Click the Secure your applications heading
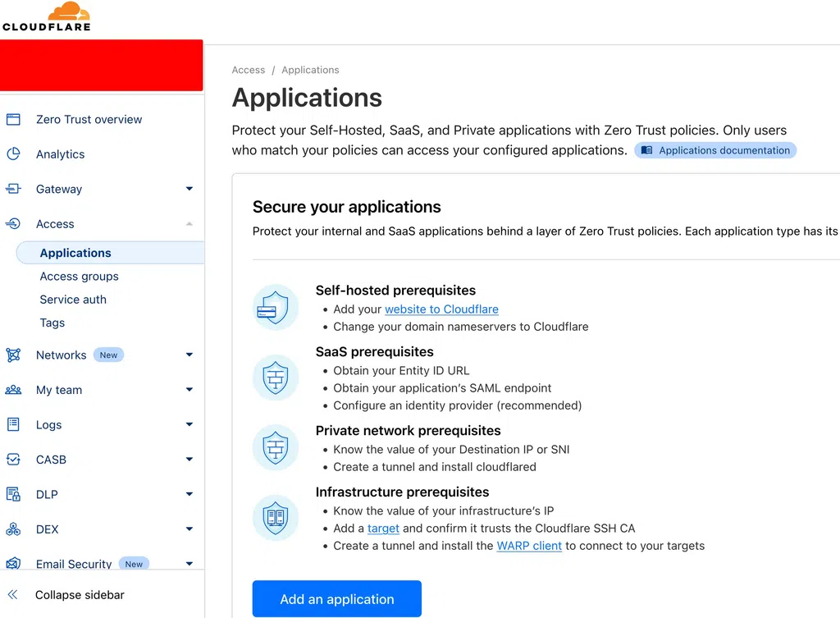The height and width of the screenshot is (618, 840). pyautogui.click(x=347, y=207)
